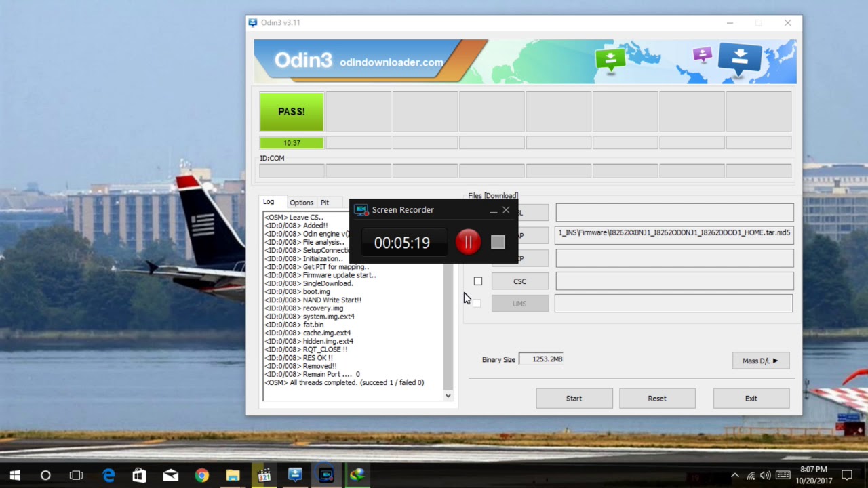The width and height of the screenshot is (868, 488).
Task: Select log line 'RQT_CLOSE !!'
Action: 306,350
